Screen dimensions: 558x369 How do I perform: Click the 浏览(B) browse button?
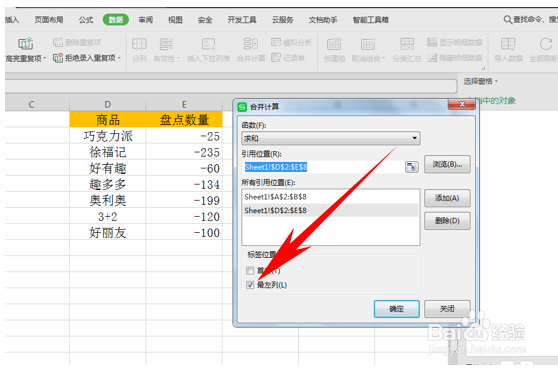click(x=447, y=164)
